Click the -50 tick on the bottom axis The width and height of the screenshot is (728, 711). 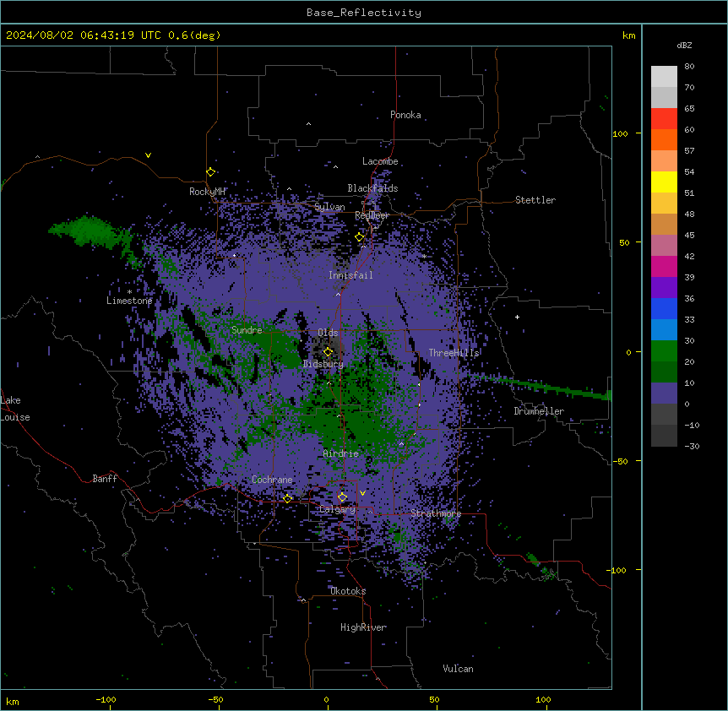click(x=215, y=699)
